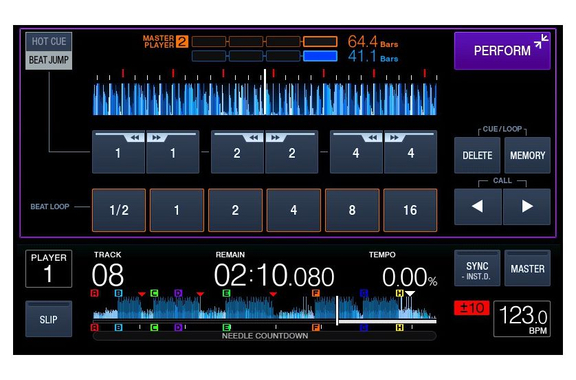Switch to the HOT CUE tab
This screenshot has height=380, width=576.
(49, 42)
